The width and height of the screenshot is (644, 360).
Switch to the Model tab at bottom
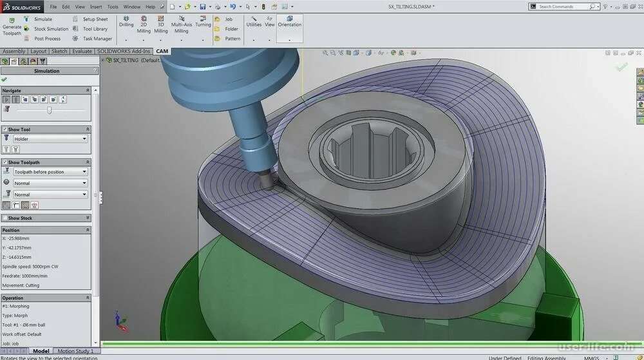41,351
